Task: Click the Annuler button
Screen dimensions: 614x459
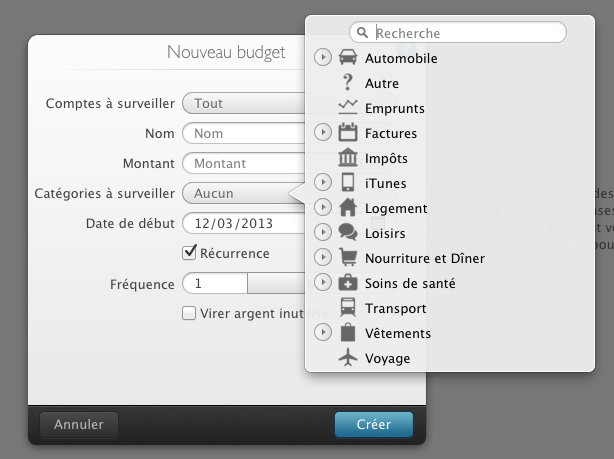Action: point(79,424)
